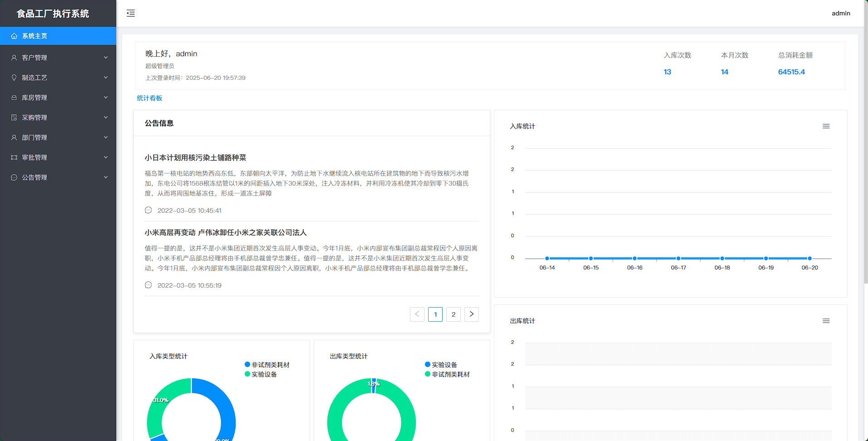The image size is (868, 441).
Task: Click comment icon next to 2022-03-05 10:45:41
Action: coord(148,210)
